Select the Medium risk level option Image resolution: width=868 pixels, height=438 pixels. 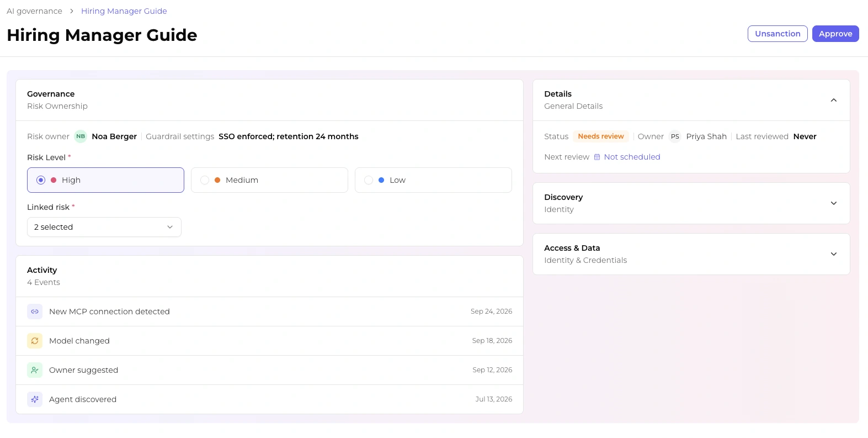(x=269, y=180)
